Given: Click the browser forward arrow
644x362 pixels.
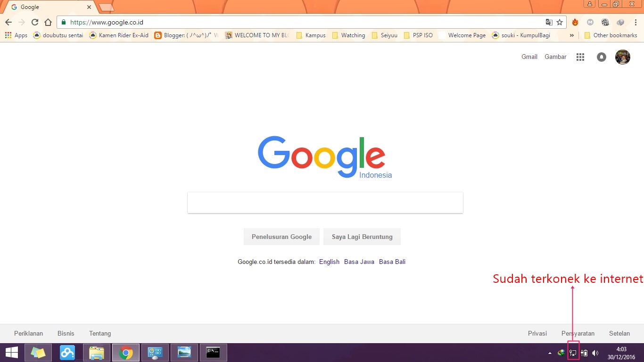Looking at the screenshot, I should [x=22, y=22].
